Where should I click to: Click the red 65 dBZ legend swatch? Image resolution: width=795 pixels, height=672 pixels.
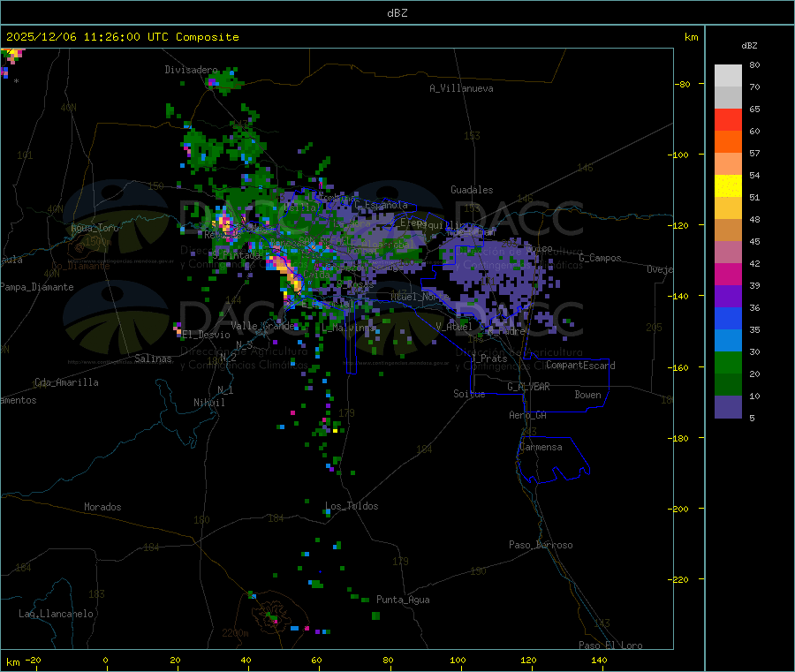point(728,119)
